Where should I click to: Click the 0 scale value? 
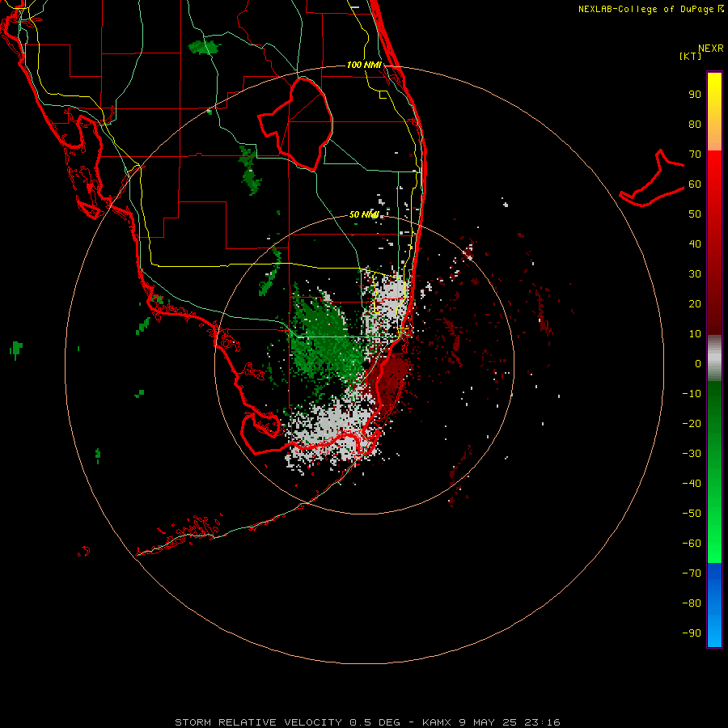tap(698, 363)
